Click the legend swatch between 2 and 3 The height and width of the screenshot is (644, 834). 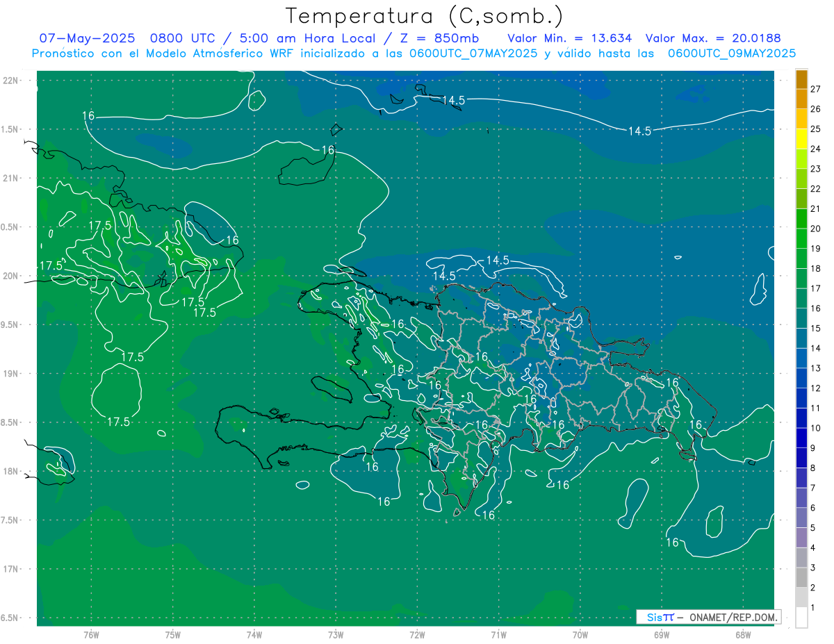802,578
